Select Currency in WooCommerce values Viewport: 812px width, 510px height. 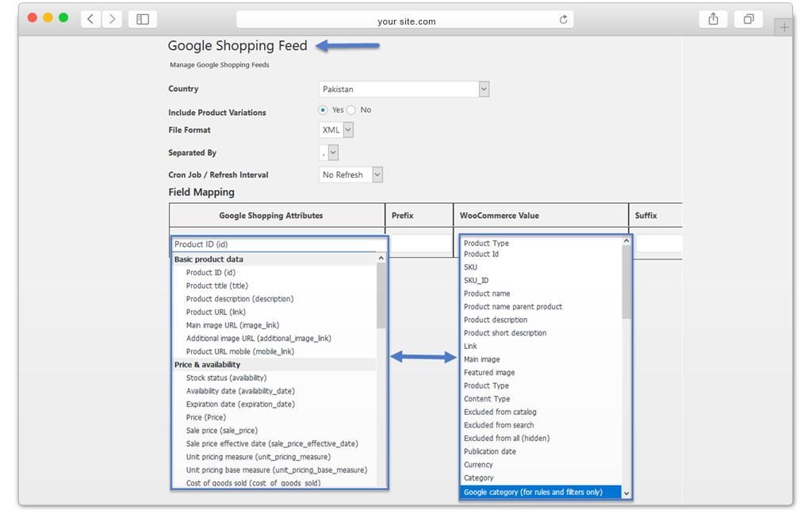point(478,465)
